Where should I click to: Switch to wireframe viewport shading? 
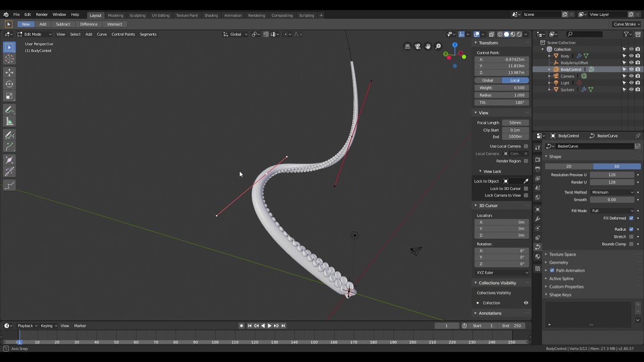click(x=500, y=34)
